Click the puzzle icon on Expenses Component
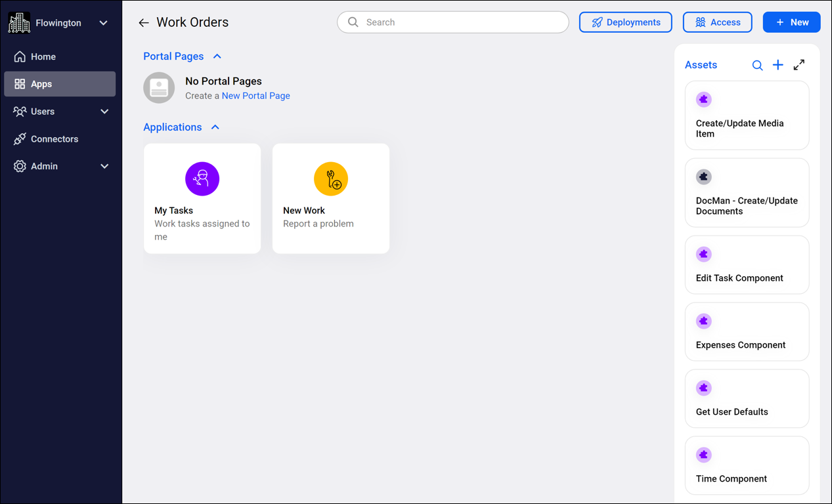Viewport: 832px width, 504px height. 704,322
